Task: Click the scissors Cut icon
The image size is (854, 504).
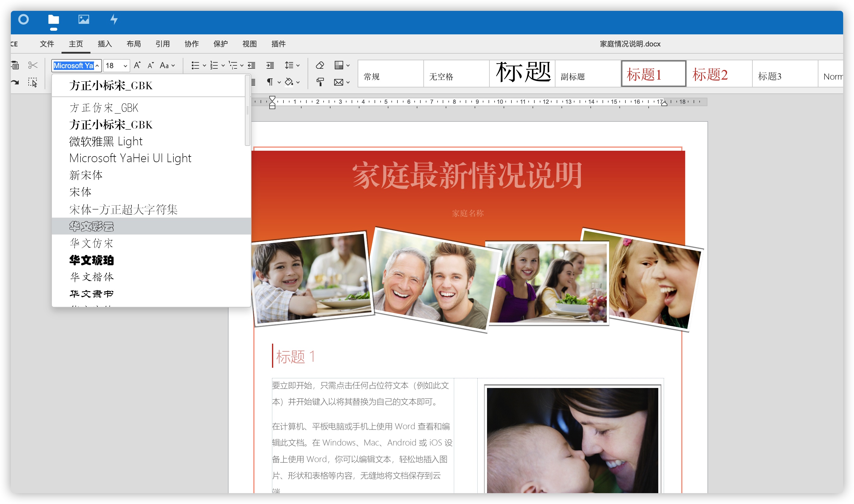Action: pos(33,65)
